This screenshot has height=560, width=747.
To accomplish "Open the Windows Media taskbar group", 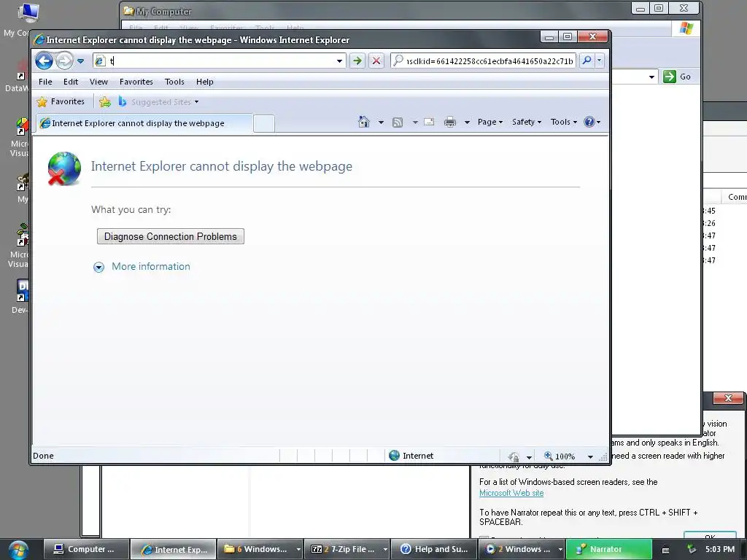I will click(522, 549).
